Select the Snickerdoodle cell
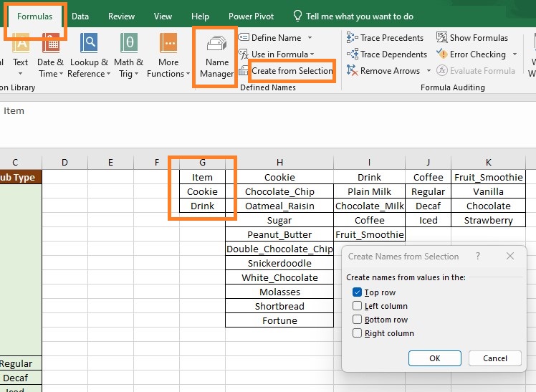 tap(279, 263)
